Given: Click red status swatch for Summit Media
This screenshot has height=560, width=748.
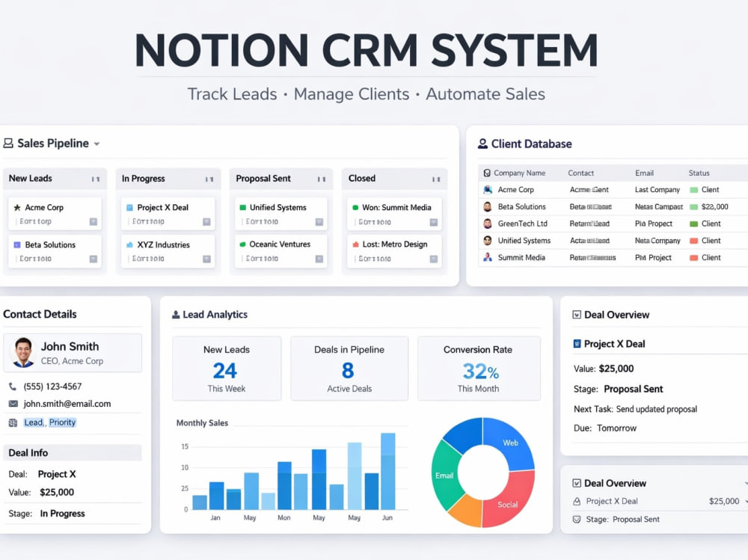Looking at the screenshot, I should pos(694,258).
